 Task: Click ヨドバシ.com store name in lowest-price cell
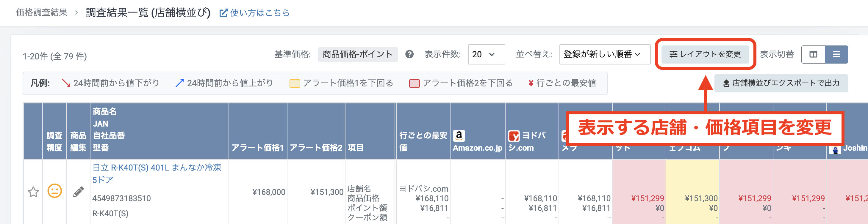point(423,189)
